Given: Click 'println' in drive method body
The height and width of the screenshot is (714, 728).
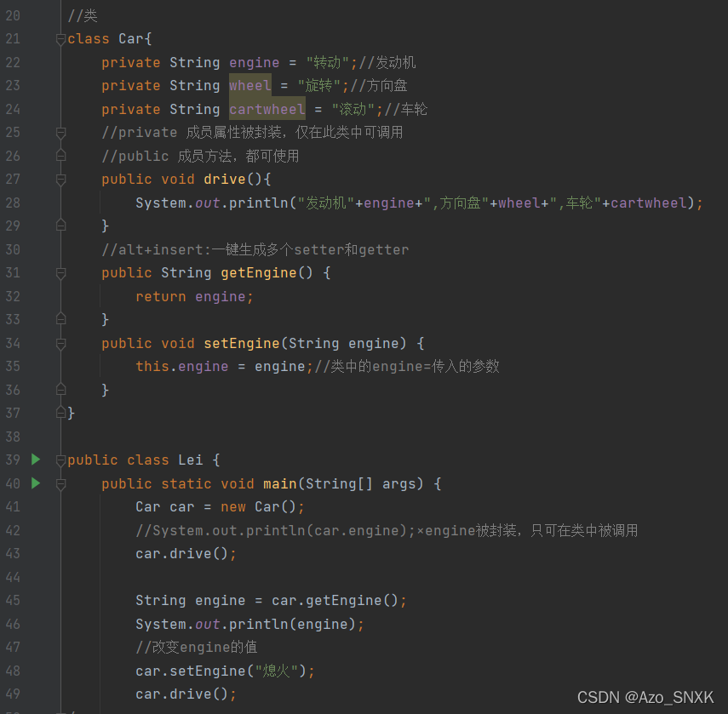Looking at the screenshot, I should (x=259, y=203).
